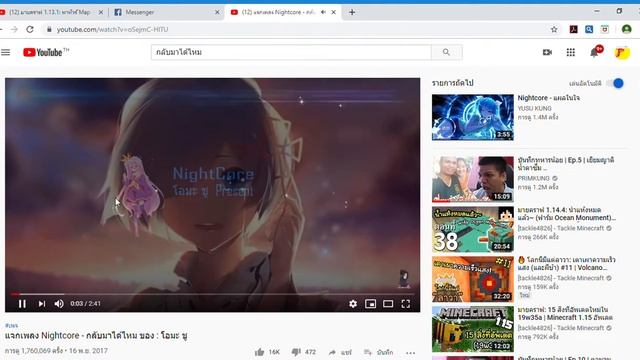Open the player settings gear
This screenshot has height=360, width=640.
[353, 304]
